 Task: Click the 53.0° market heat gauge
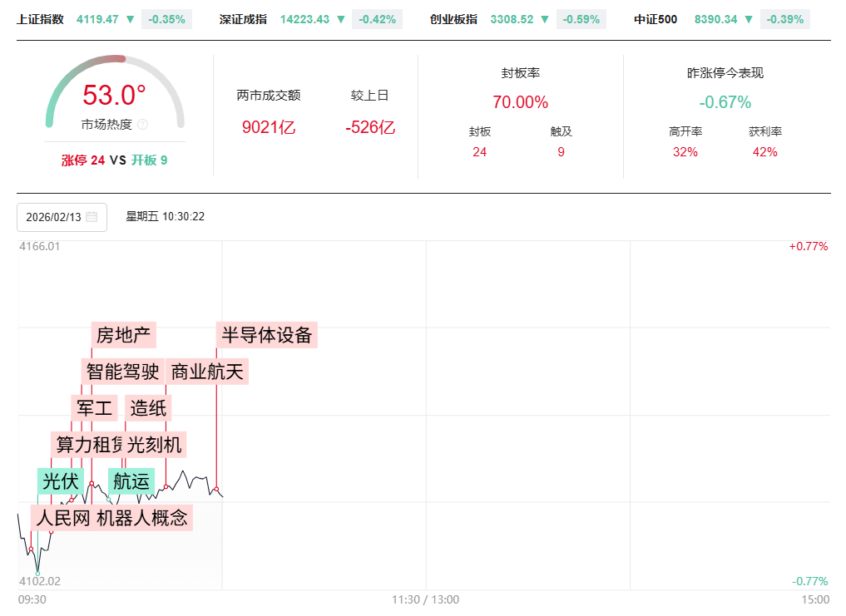(x=114, y=96)
